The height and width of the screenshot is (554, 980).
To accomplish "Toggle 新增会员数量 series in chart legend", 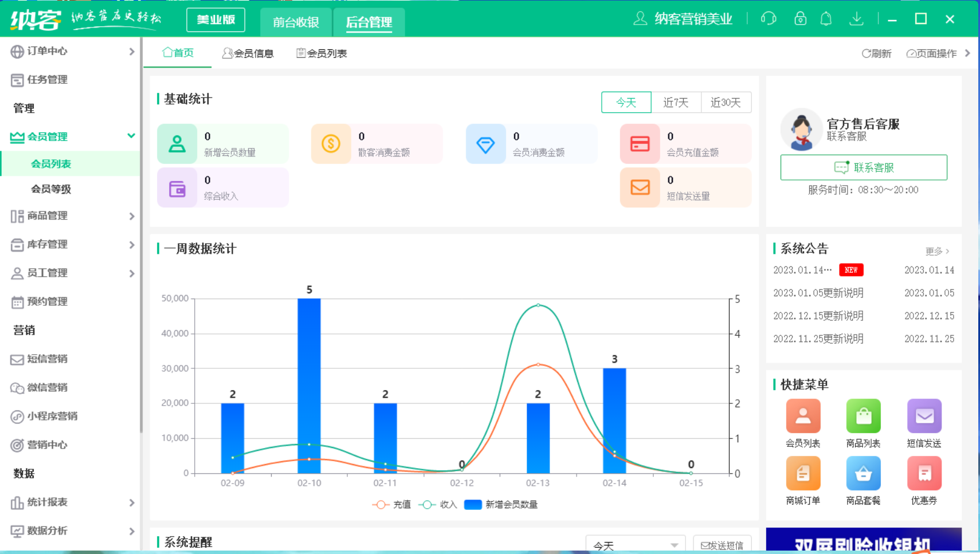I will (x=501, y=505).
